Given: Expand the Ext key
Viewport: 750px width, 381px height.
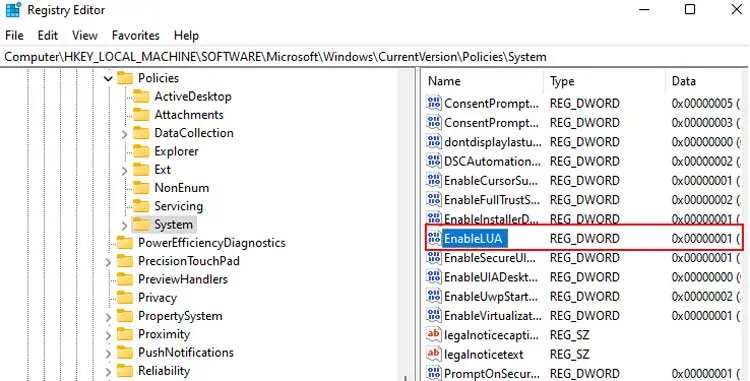Looking at the screenshot, I should coord(124,170).
